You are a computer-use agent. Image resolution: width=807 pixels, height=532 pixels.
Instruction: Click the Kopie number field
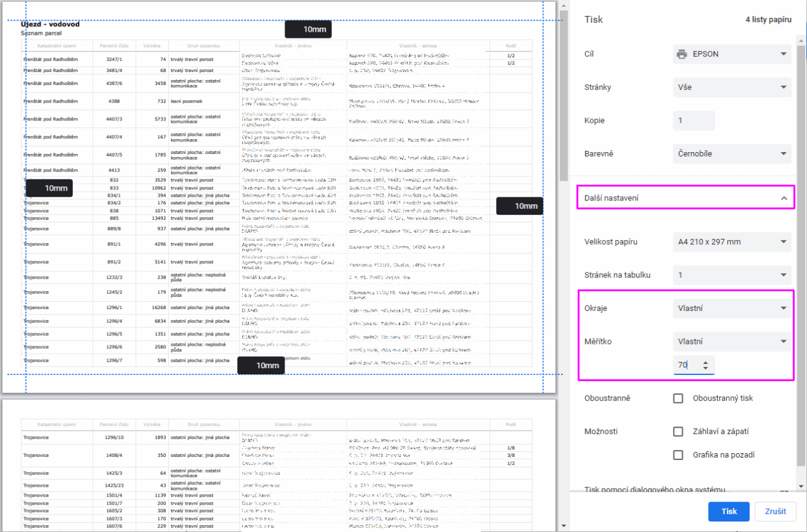[x=693, y=120]
